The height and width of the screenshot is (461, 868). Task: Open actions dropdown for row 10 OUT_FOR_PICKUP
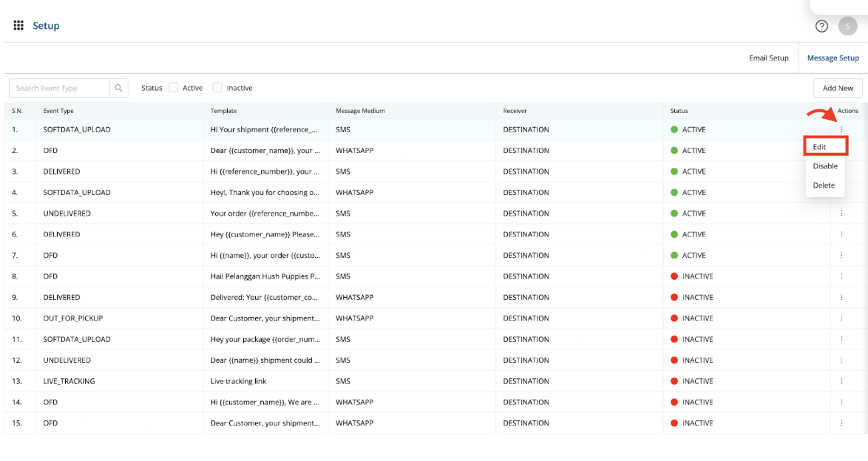tap(841, 318)
